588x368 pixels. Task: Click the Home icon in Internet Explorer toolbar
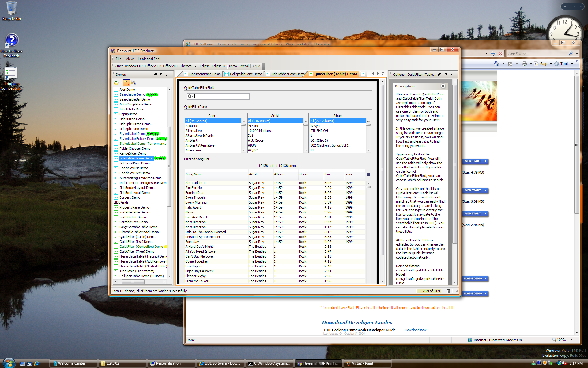[497, 64]
